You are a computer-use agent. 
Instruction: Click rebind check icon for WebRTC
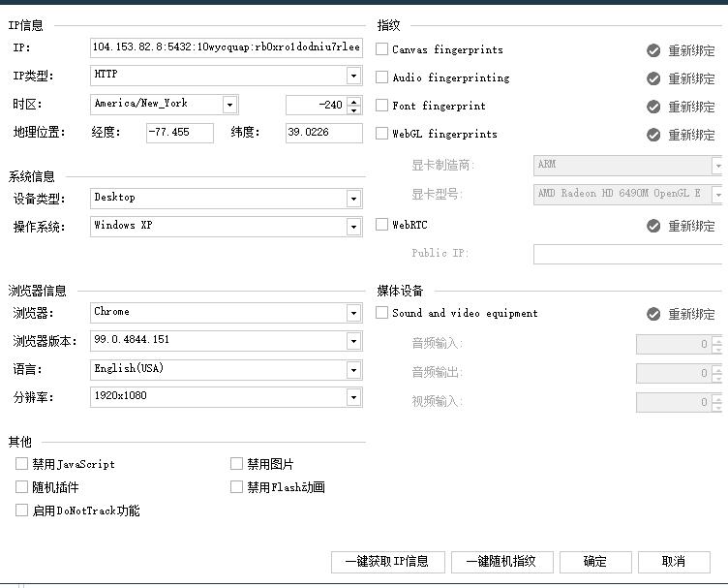(x=653, y=226)
